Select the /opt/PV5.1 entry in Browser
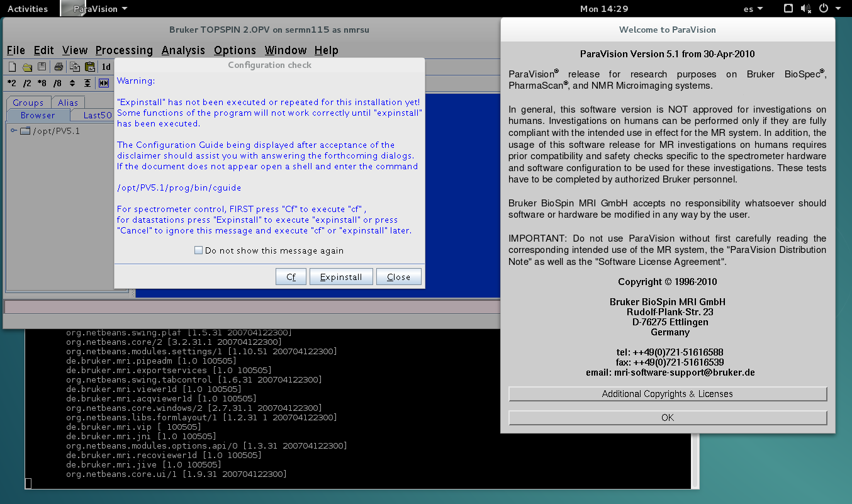The height and width of the screenshot is (504, 852). pos(57,131)
